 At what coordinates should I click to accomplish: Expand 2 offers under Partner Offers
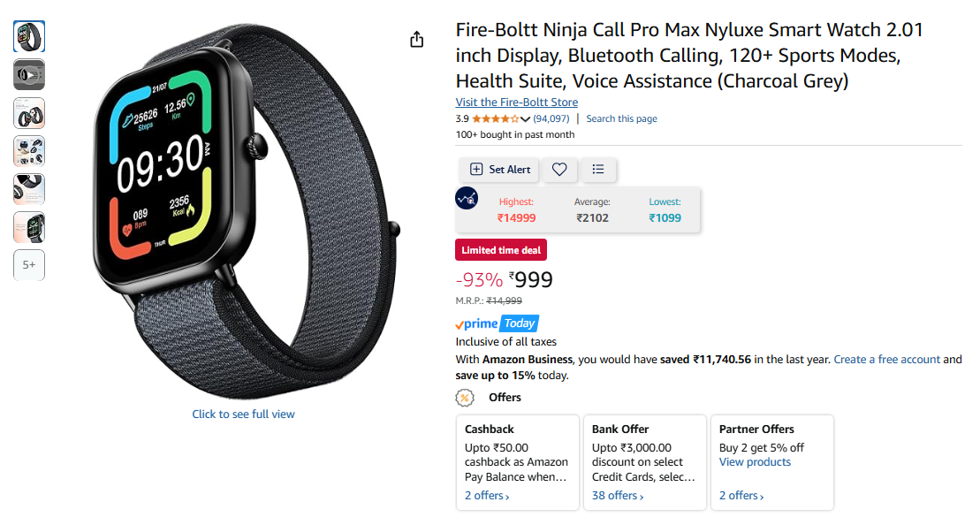tap(741, 496)
